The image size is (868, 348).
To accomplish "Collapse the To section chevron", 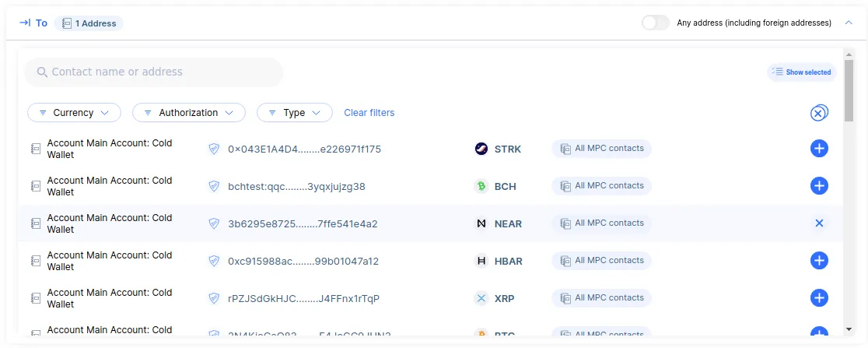I will (x=849, y=23).
